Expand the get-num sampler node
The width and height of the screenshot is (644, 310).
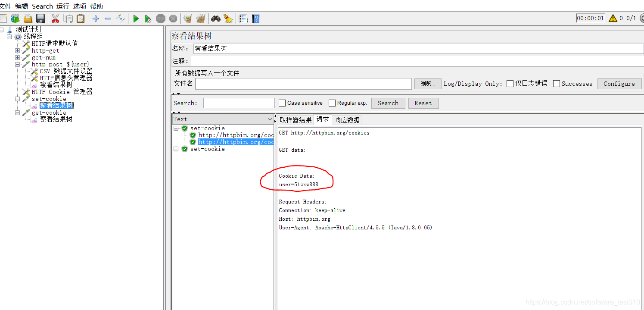[18, 57]
